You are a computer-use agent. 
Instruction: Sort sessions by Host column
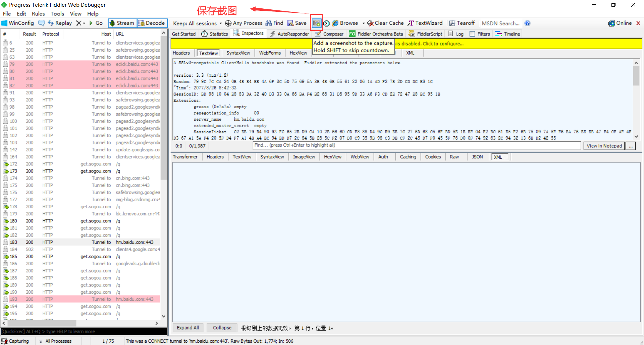coord(88,34)
